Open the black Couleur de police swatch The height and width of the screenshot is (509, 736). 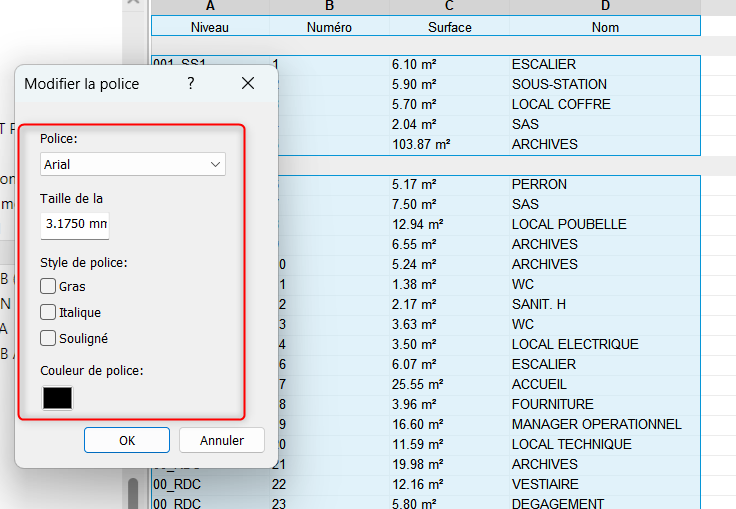(57, 397)
